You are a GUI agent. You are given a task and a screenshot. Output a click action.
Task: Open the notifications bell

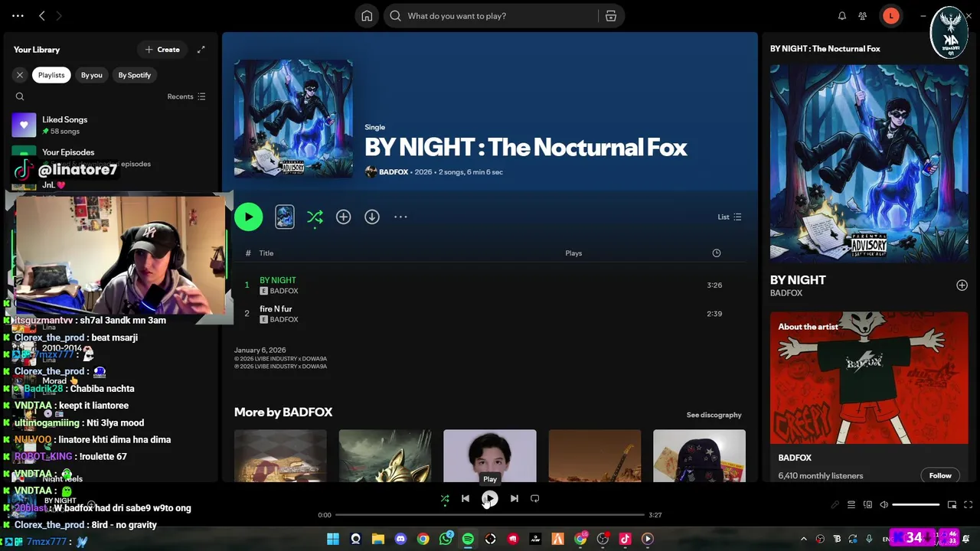(x=842, y=16)
